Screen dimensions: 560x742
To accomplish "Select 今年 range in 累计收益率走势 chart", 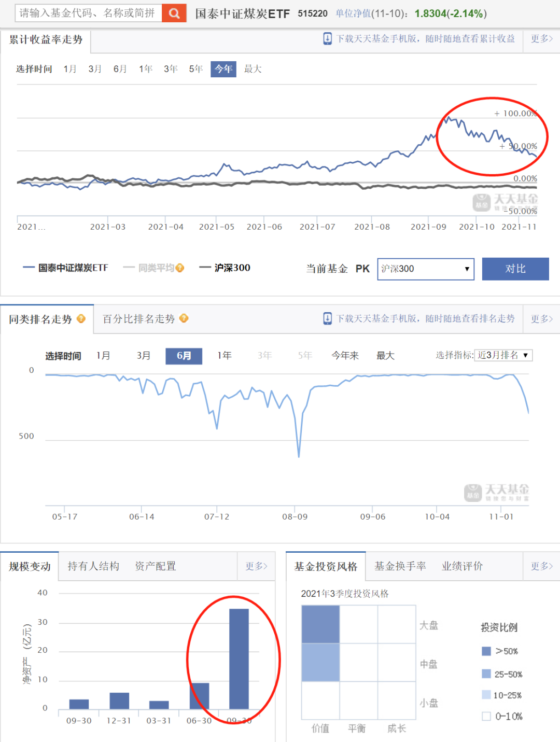I will point(223,69).
